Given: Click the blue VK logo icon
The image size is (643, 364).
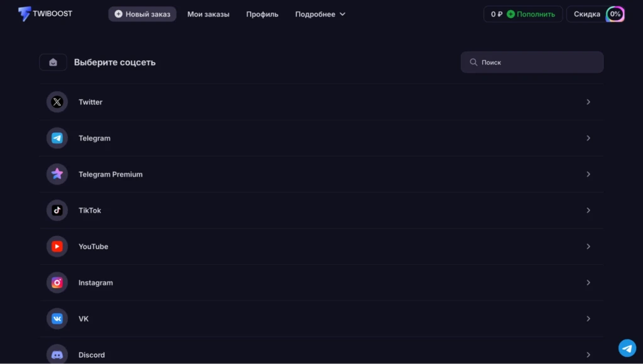Looking at the screenshot, I should point(57,319).
